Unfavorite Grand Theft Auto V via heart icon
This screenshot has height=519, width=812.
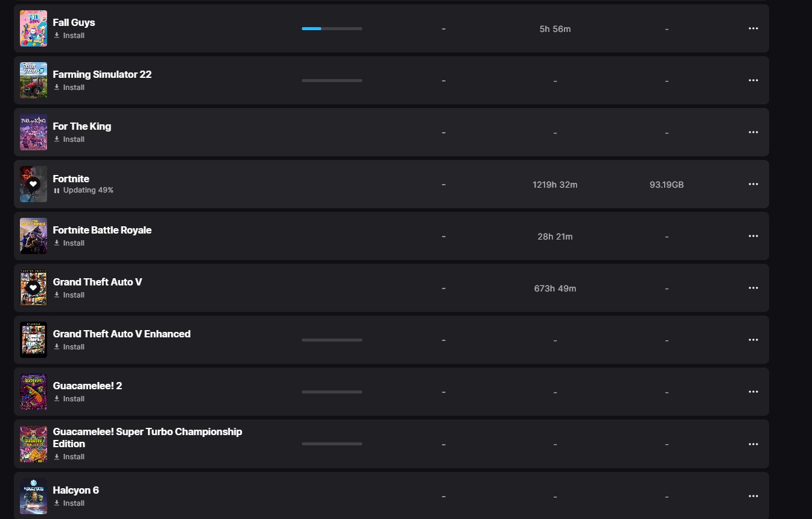coord(33,288)
